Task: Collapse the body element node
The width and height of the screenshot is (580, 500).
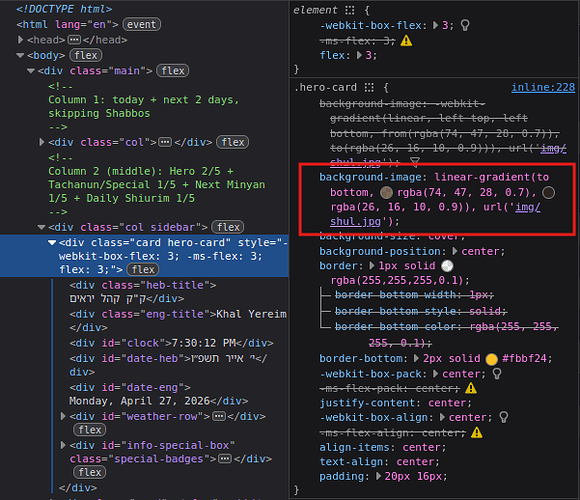Action: (x=20, y=55)
